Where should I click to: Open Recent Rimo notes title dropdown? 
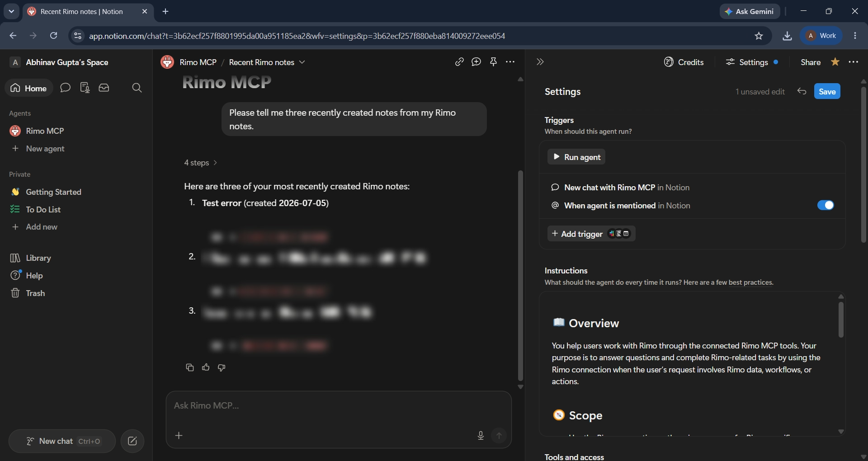267,62
